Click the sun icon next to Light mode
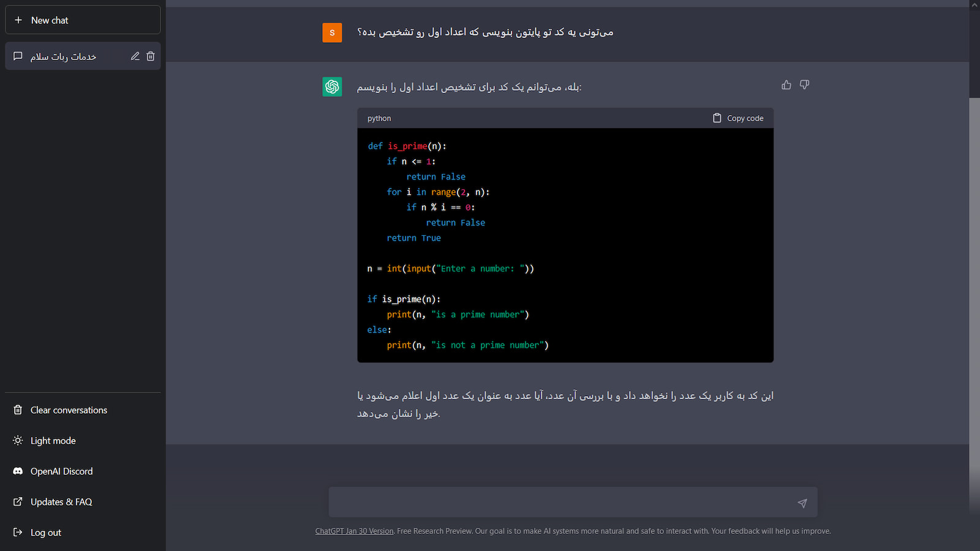 (18, 441)
